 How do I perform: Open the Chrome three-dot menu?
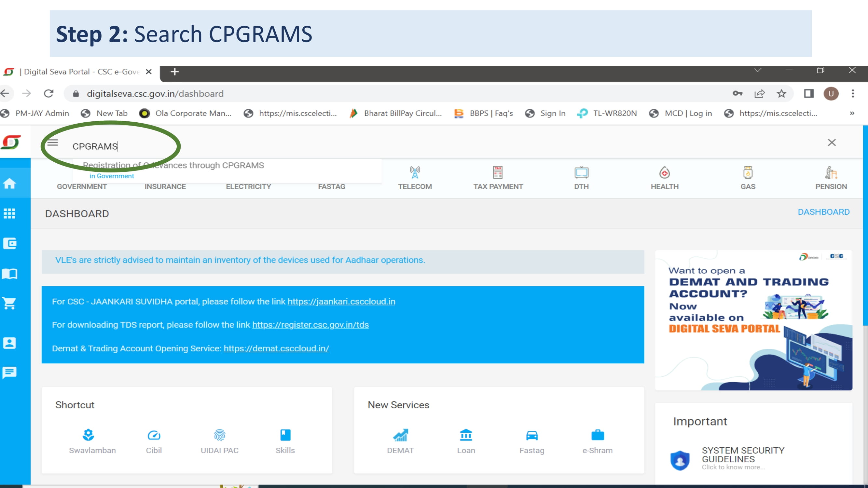(x=853, y=93)
